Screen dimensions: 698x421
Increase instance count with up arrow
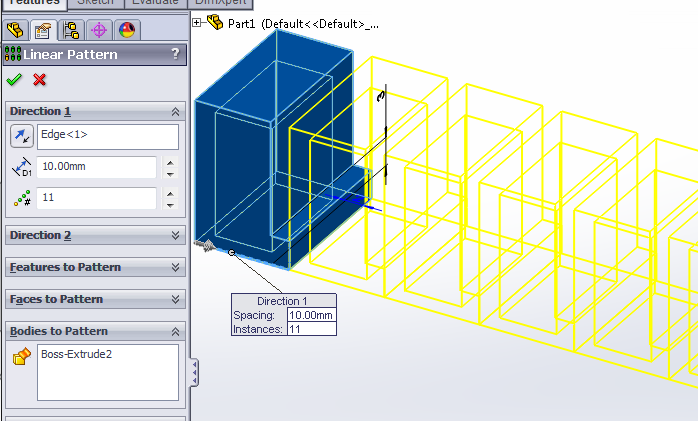click(170, 193)
